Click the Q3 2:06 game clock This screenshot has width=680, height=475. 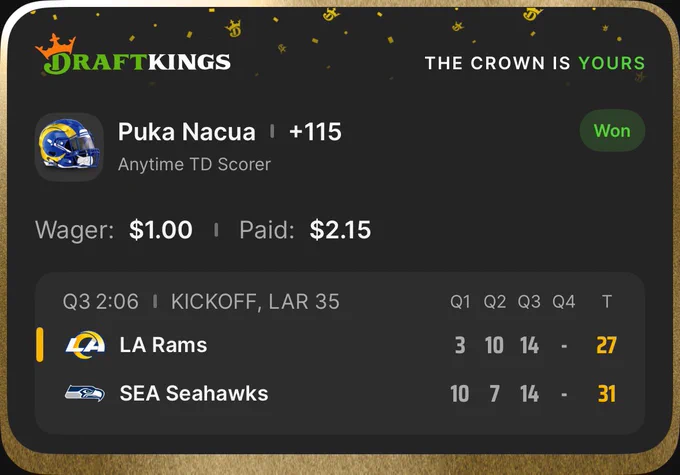(x=101, y=301)
